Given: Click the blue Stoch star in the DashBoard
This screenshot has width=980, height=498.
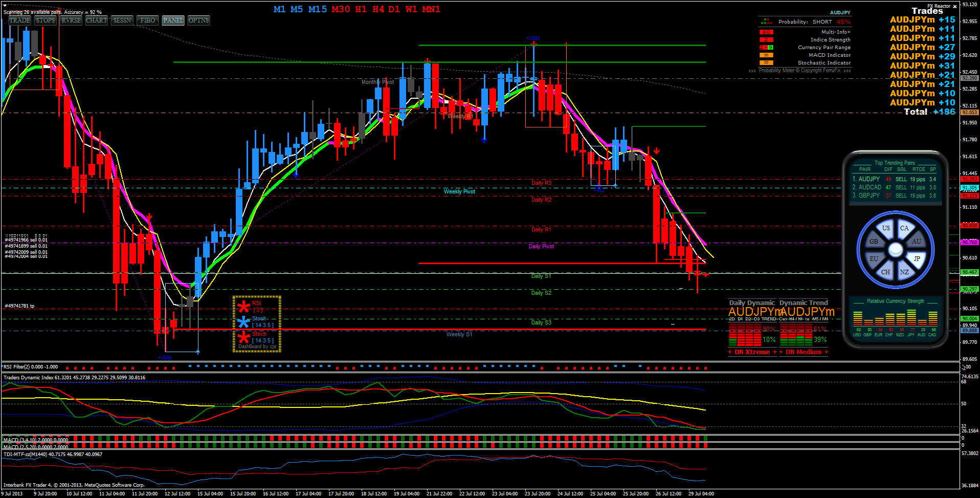Looking at the screenshot, I should (243, 322).
